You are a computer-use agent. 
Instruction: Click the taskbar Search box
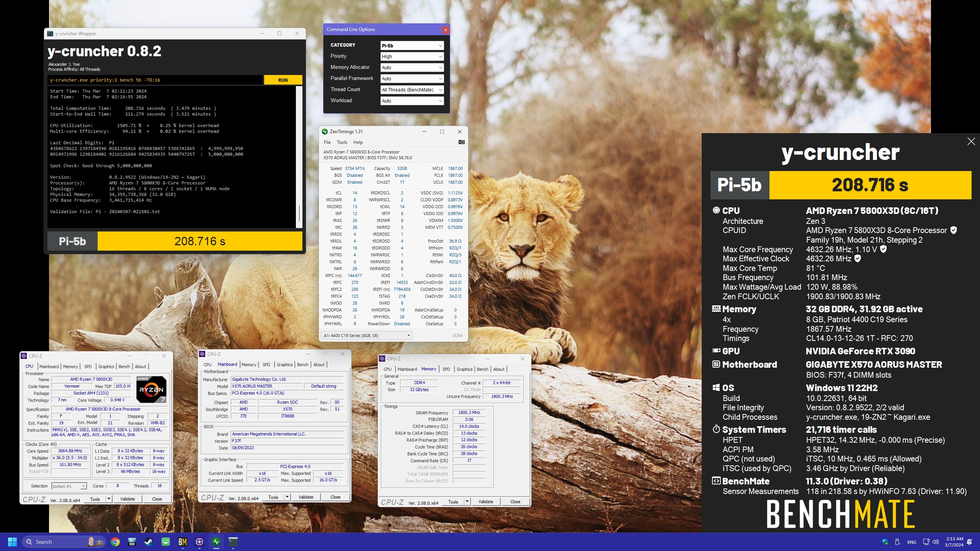(x=64, y=542)
